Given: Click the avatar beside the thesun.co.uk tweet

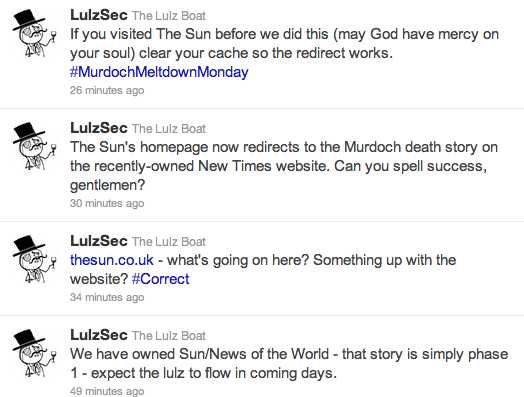Looking at the screenshot, I should pyautogui.click(x=34, y=259).
